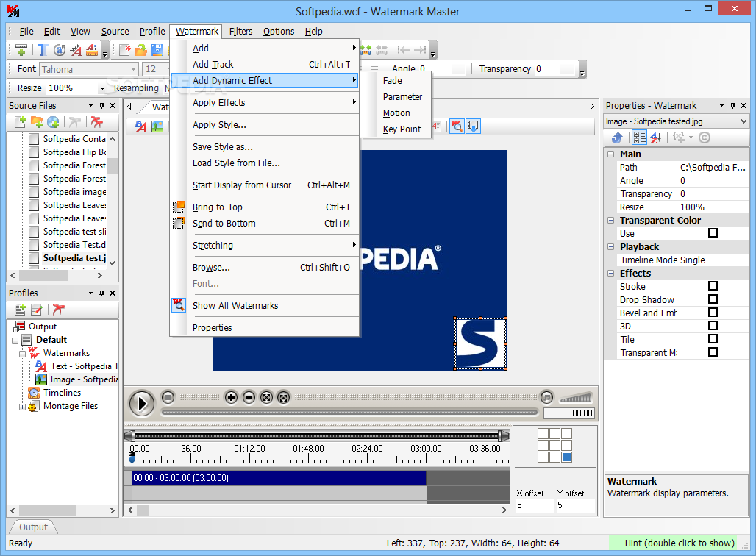Collapse the Main properties section
Viewport: 756px width, 556px height.
tap(610, 154)
